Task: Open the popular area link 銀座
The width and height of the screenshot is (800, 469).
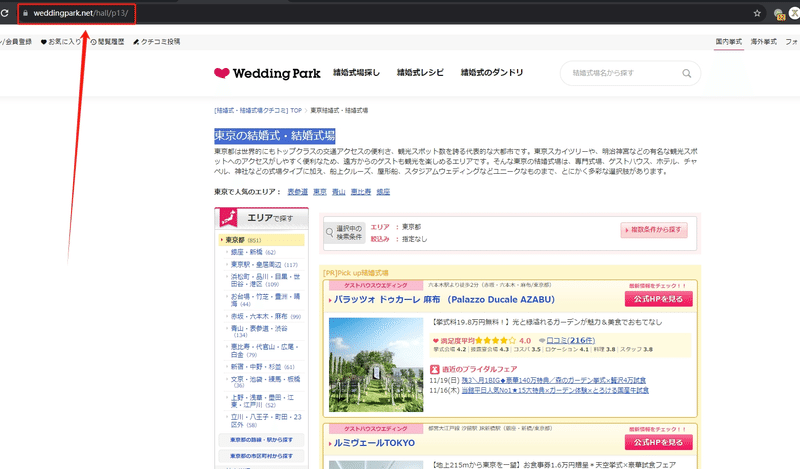Action: (x=383, y=192)
